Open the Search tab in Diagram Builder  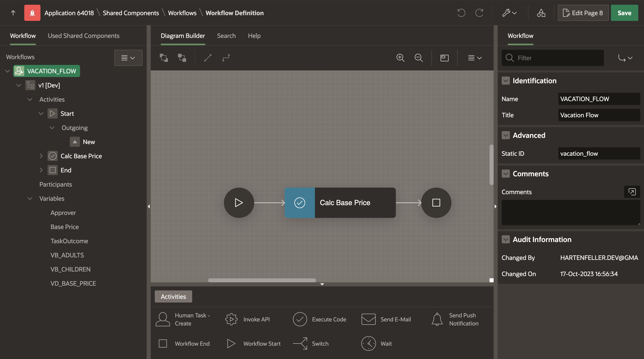[x=226, y=36]
